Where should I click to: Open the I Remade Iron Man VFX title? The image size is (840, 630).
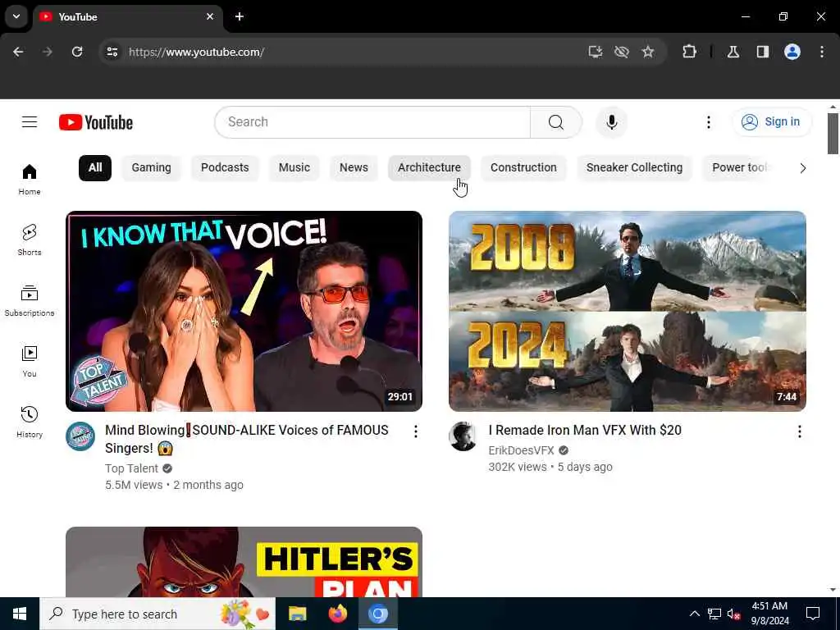pyautogui.click(x=584, y=430)
